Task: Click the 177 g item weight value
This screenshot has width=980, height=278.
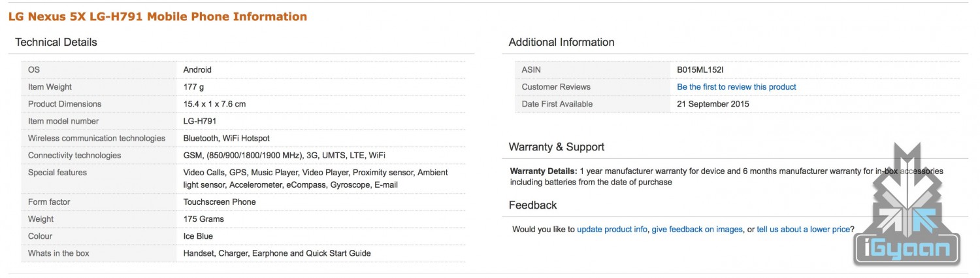Action: pyautogui.click(x=195, y=87)
